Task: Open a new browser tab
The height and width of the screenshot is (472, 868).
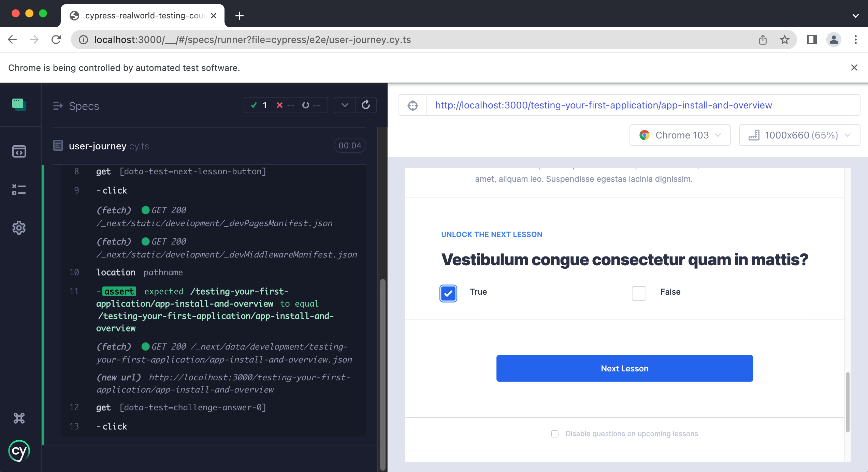Action: tap(240, 16)
